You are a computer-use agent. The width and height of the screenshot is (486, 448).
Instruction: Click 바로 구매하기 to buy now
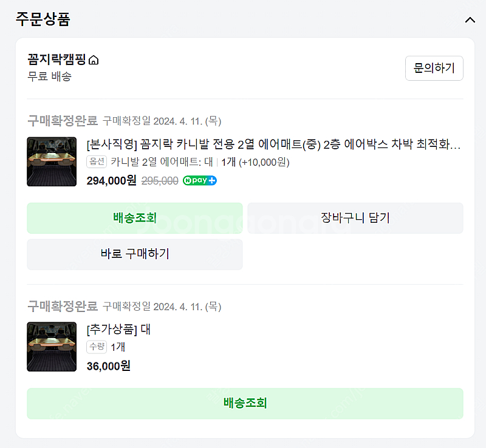(134, 254)
